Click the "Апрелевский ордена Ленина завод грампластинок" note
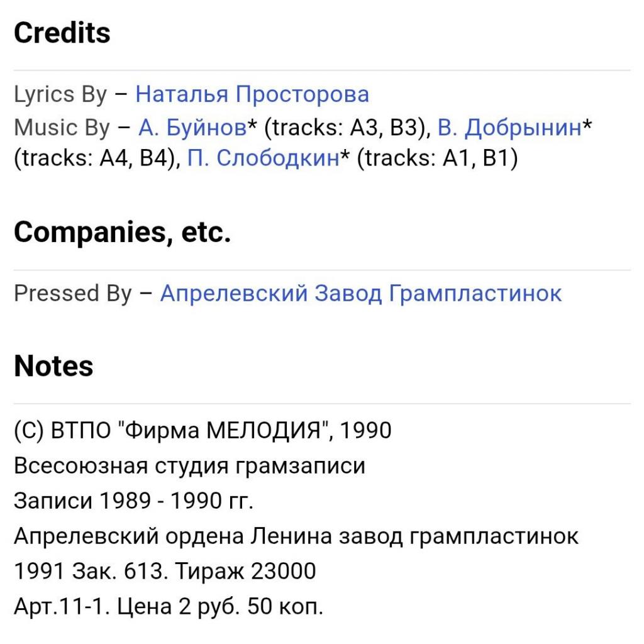The width and height of the screenshot is (644, 644). 296,536
